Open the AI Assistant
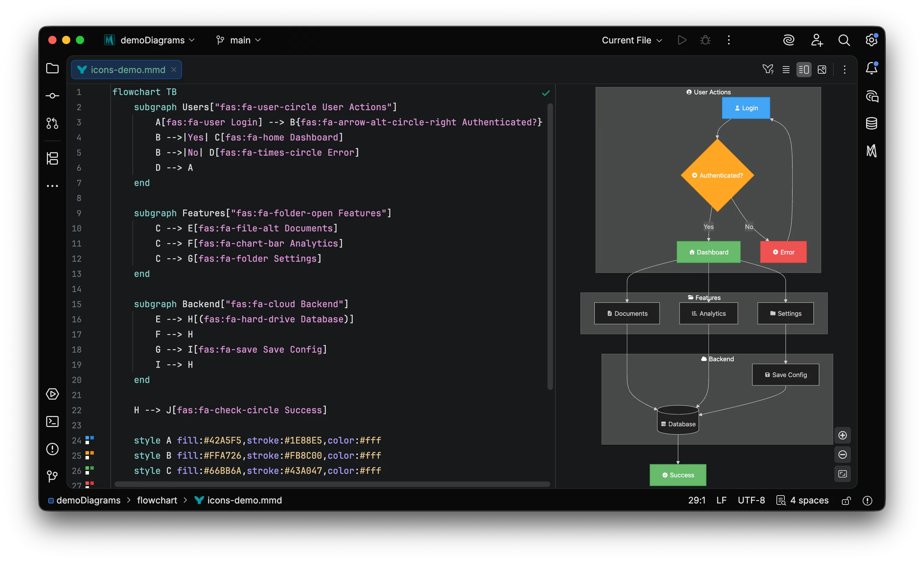Image resolution: width=924 pixels, height=562 pixels. click(789, 40)
